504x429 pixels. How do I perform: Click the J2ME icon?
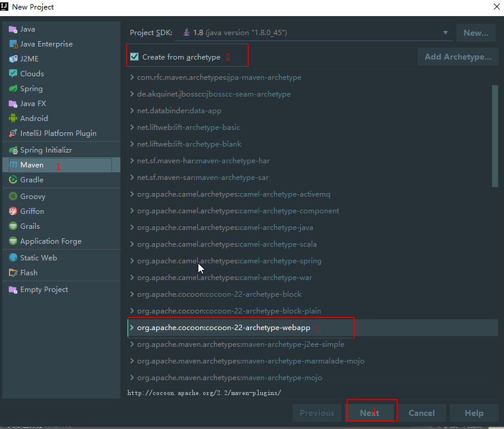13,59
